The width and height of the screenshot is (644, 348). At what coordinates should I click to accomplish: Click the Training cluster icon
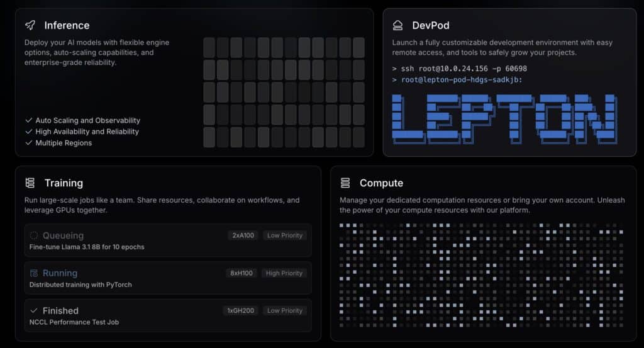pos(30,183)
